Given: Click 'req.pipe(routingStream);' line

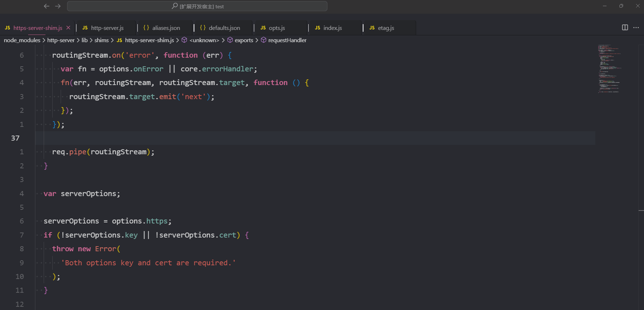Looking at the screenshot, I should point(103,152).
